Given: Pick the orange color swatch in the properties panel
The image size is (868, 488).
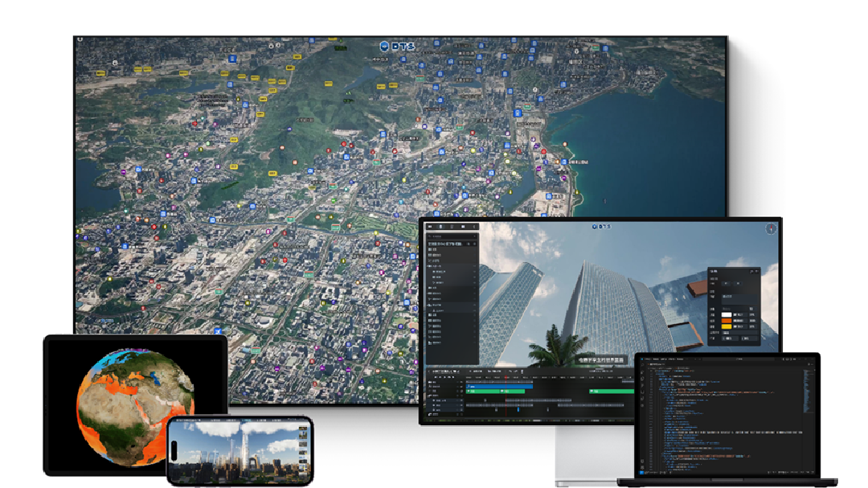Looking at the screenshot, I should pyautogui.click(x=727, y=320).
